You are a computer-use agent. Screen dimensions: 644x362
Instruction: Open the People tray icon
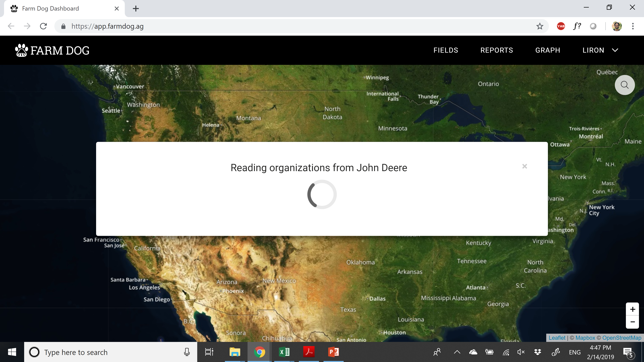point(437,352)
